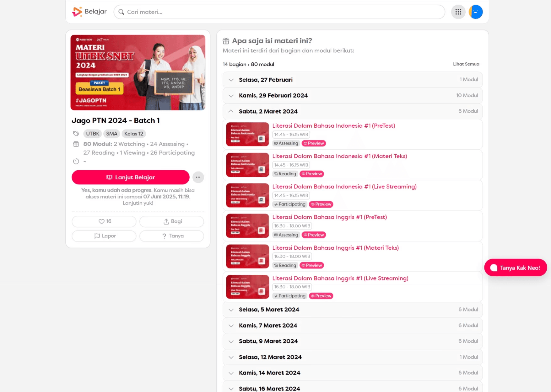Click thumbnail of Bahasa Indonesia #1 Materi Teks
Image resolution: width=551 pixels, height=392 pixels.
point(247,165)
